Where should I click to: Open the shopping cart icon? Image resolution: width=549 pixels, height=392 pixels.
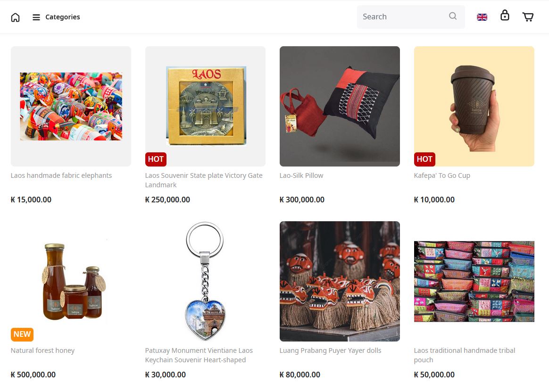(528, 17)
